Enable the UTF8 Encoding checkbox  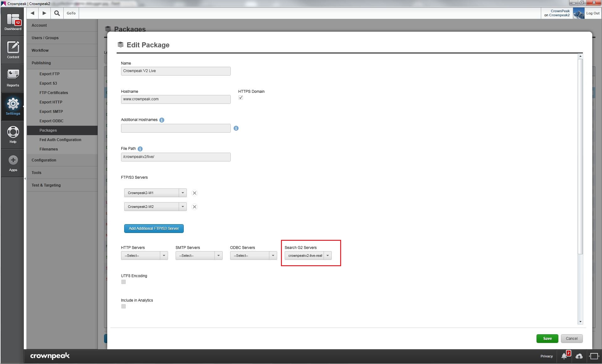pos(124,282)
